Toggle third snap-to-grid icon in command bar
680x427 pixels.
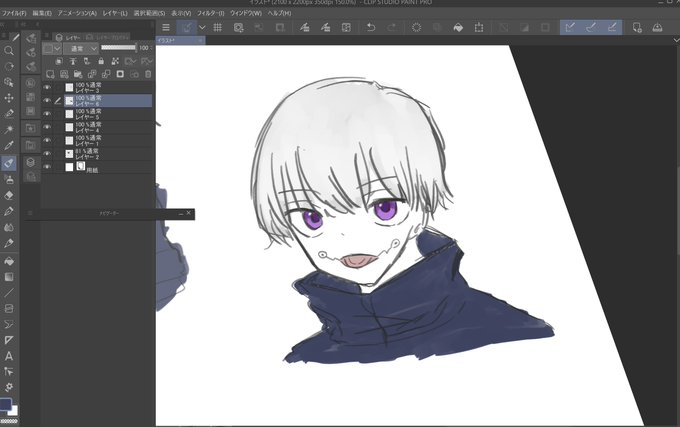612,28
